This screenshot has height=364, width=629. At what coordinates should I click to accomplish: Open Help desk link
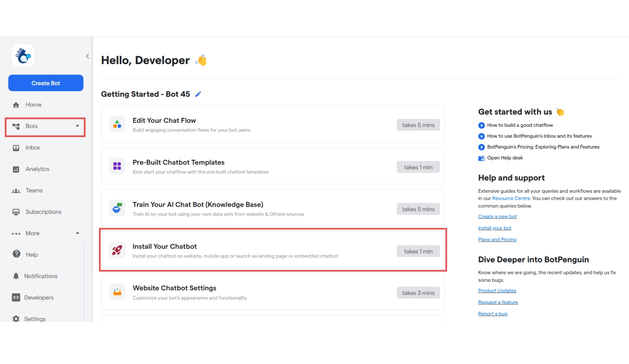point(505,158)
